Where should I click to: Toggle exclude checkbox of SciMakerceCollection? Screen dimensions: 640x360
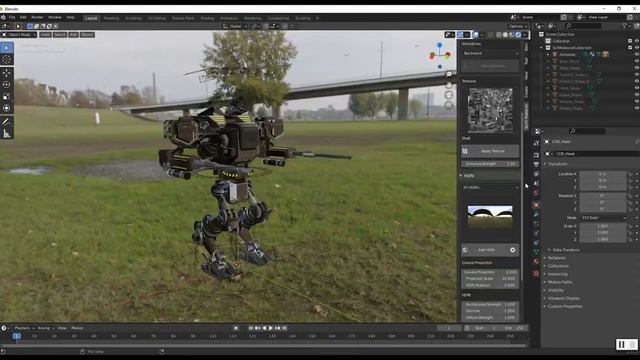point(630,48)
